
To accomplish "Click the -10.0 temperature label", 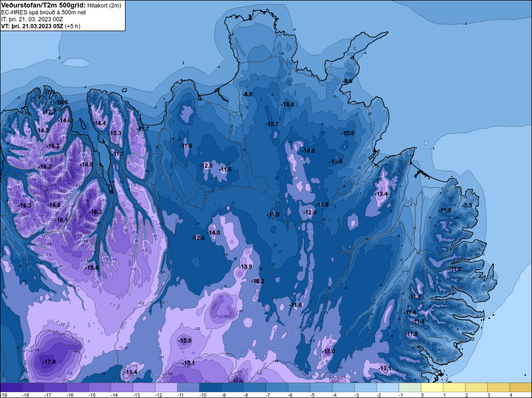I will pyautogui.click(x=288, y=104).
